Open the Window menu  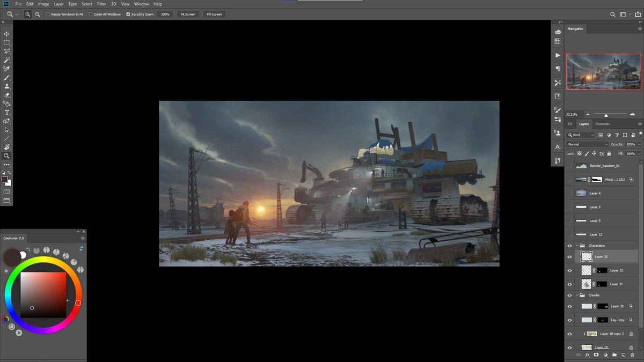click(141, 4)
